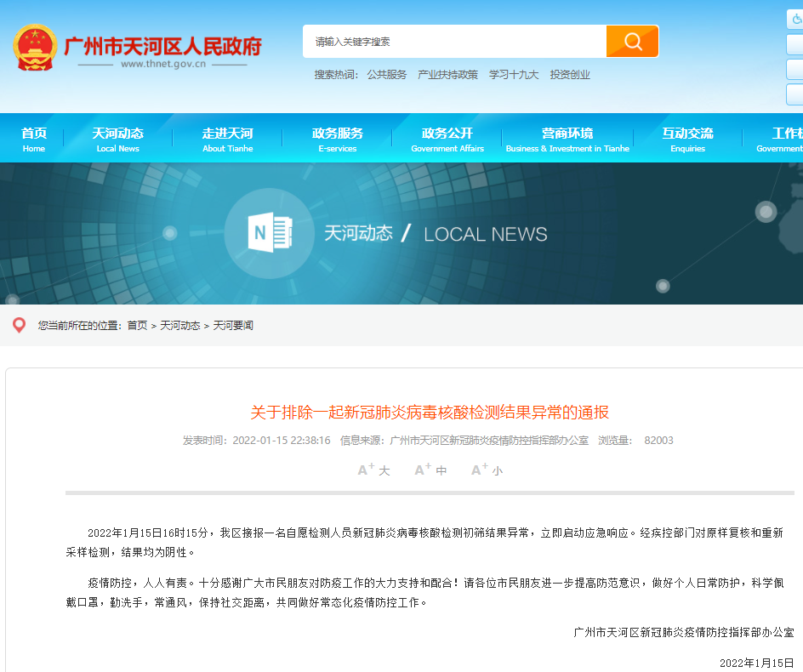Image resolution: width=803 pixels, height=672 pixels.
Task: Click the view count 82003
Action: pyautogui.click(x=658, y=441)
